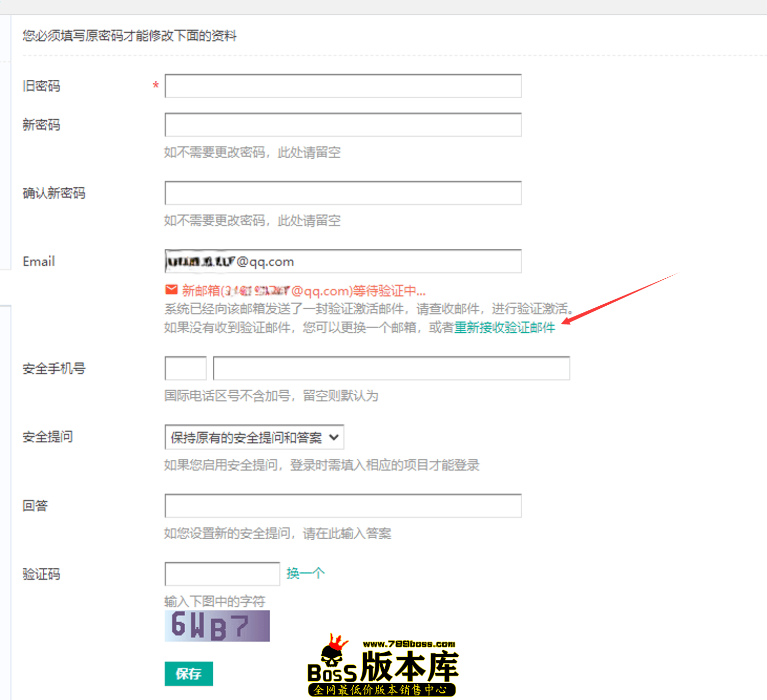Click the wide 安全手机号 number field
The width and height of the screenshot is (767, 700).
tap(391, 368)
